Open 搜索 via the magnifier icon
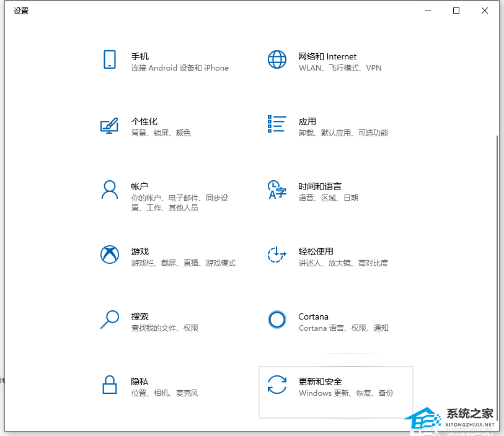The height and width of the screenshot is (436, 504). point(109,320)
